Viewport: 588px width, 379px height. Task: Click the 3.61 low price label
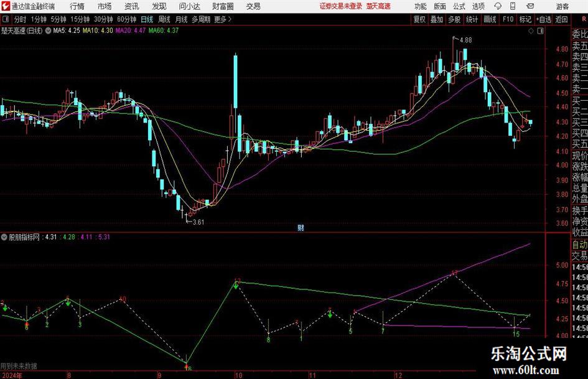198,222
